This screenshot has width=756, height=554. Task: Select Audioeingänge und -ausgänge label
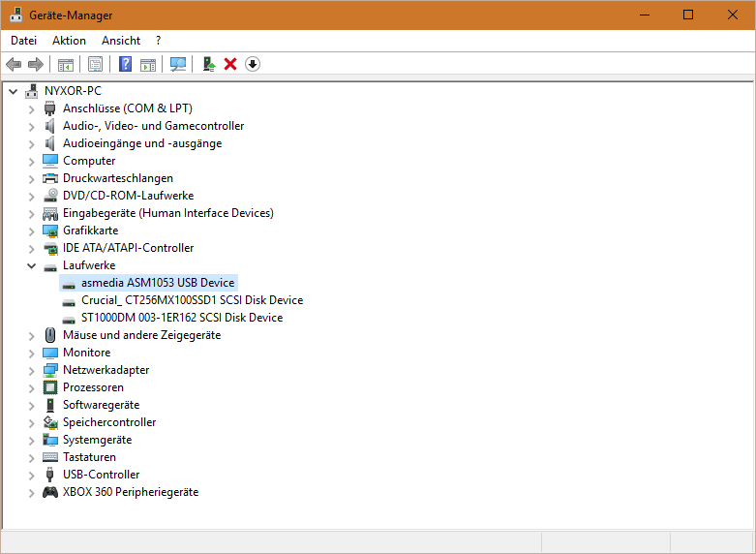142,143
